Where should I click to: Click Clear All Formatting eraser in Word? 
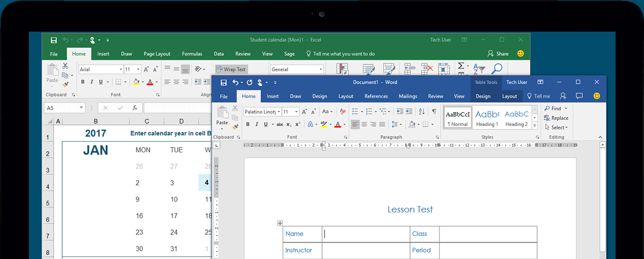(342, 112)
